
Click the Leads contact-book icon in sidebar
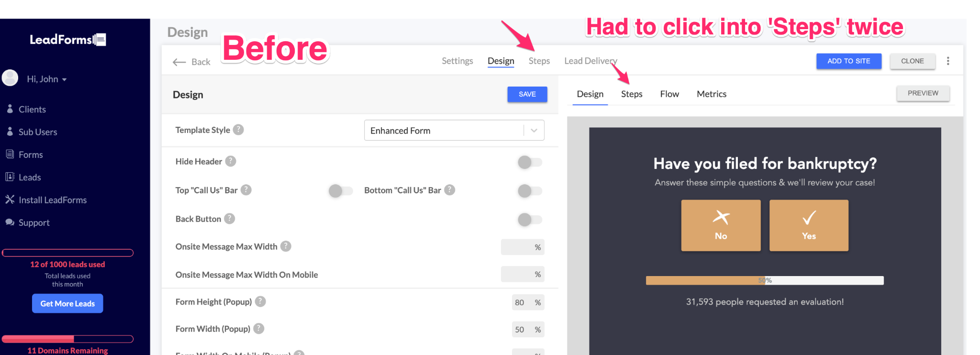click(10, 177)
